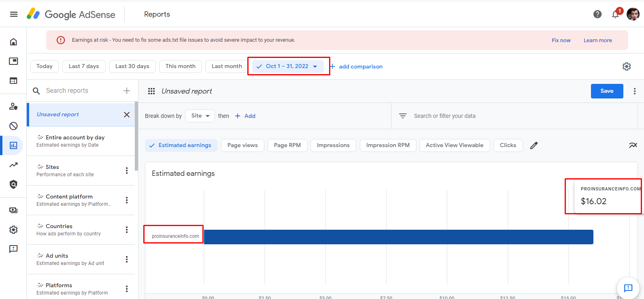Open the hamburger main menu
This screenshot has height=299, width=644.
coord(14,14)
